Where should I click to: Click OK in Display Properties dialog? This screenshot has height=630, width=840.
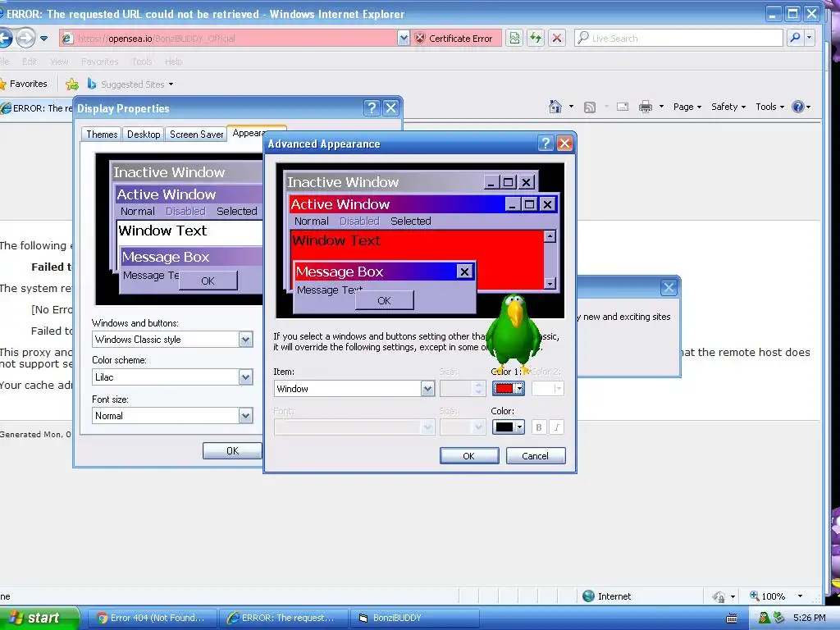pyautogui.click(x=232, y=450)
